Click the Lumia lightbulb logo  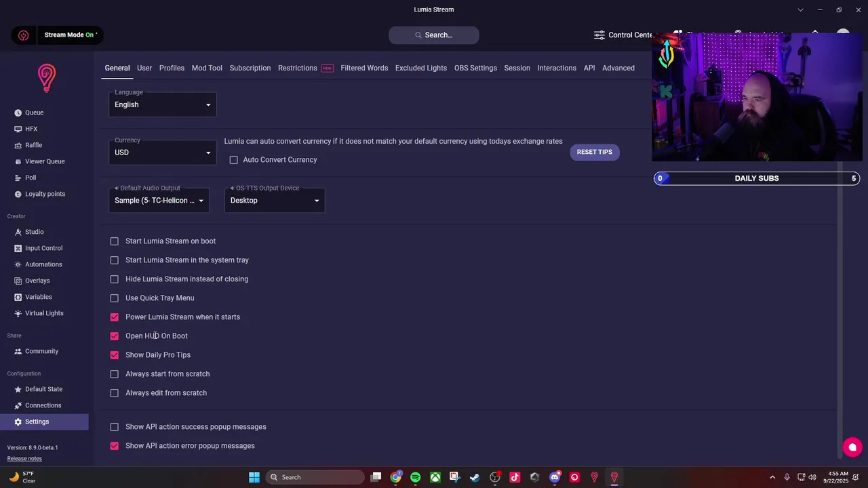click(x=46, y=78)
